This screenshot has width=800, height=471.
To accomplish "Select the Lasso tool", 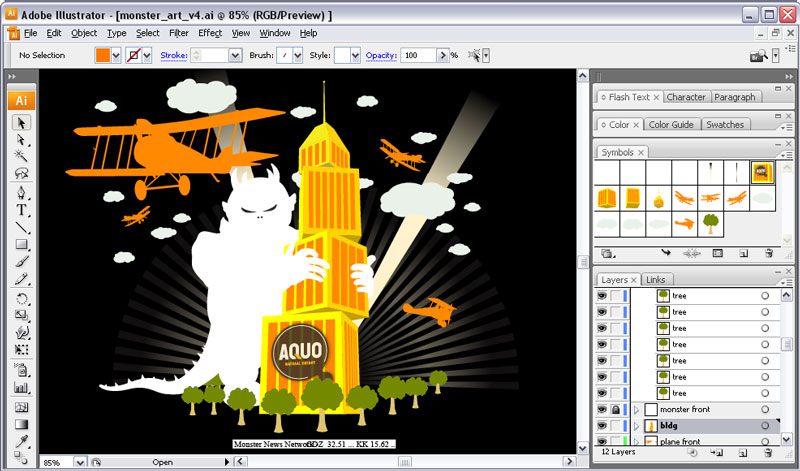I will [21, 173].
